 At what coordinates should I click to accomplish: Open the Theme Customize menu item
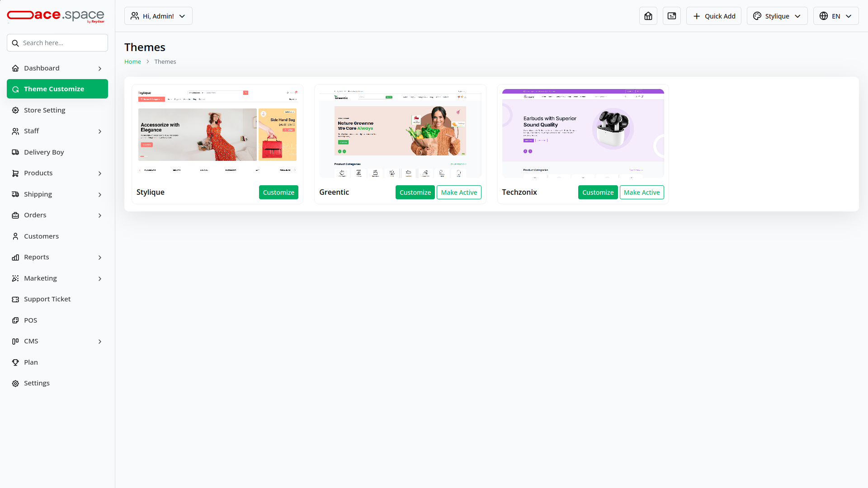tap(57, 89)
